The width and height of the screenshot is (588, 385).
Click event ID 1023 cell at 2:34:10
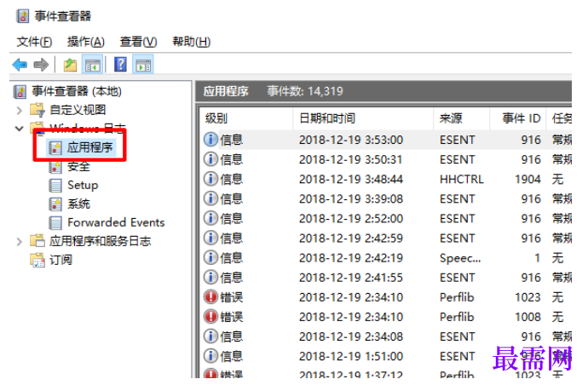pyautogui.click(x=527, y=297)
